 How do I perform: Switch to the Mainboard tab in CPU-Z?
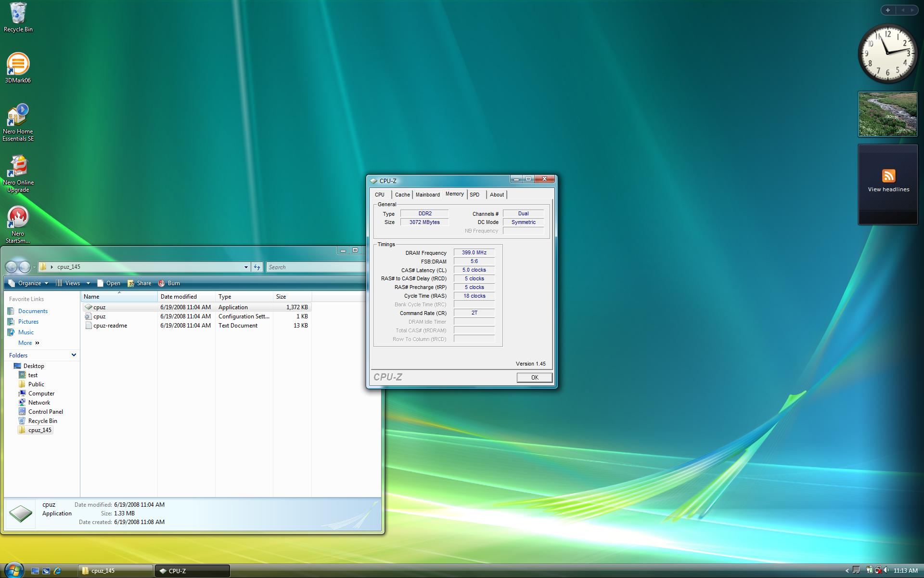[427, 195]
